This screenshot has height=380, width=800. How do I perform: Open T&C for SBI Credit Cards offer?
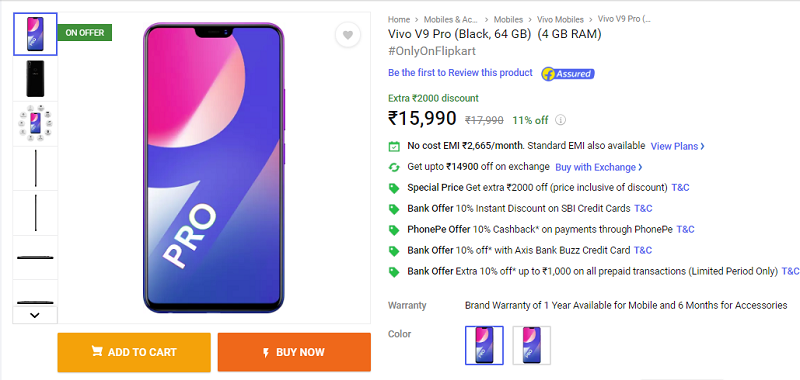coord(643,209)
